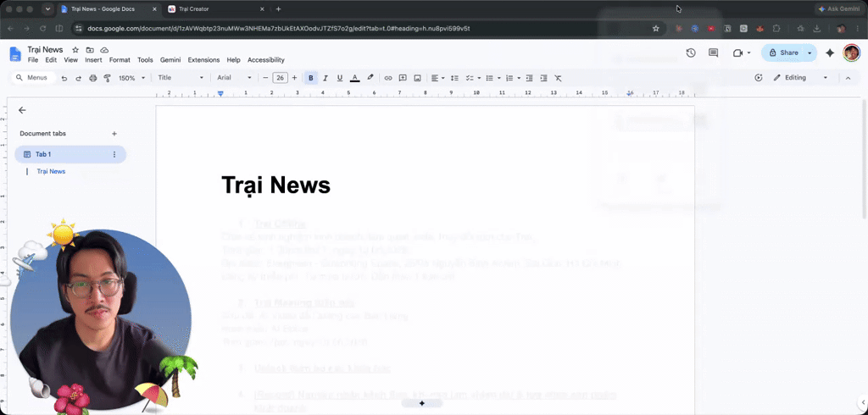Clear formatting with toolbar icon
The image size is (868, 415).
[x=558, y=78]
